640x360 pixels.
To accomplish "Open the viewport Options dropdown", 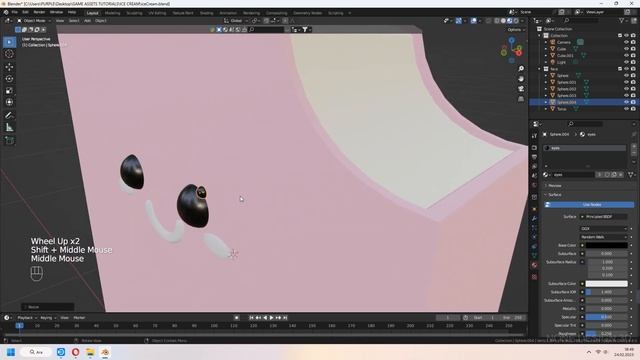I will tap(516, 30).
